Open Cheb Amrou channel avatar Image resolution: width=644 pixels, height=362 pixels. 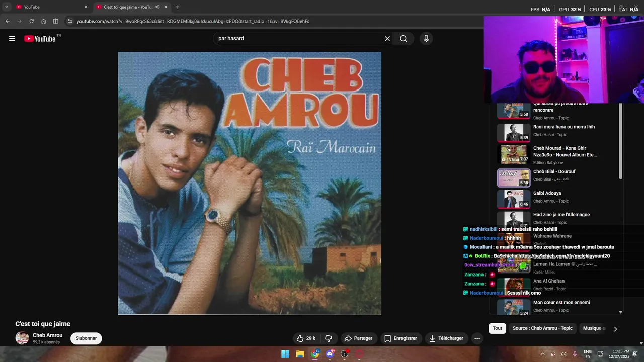(x=22, y=338)
